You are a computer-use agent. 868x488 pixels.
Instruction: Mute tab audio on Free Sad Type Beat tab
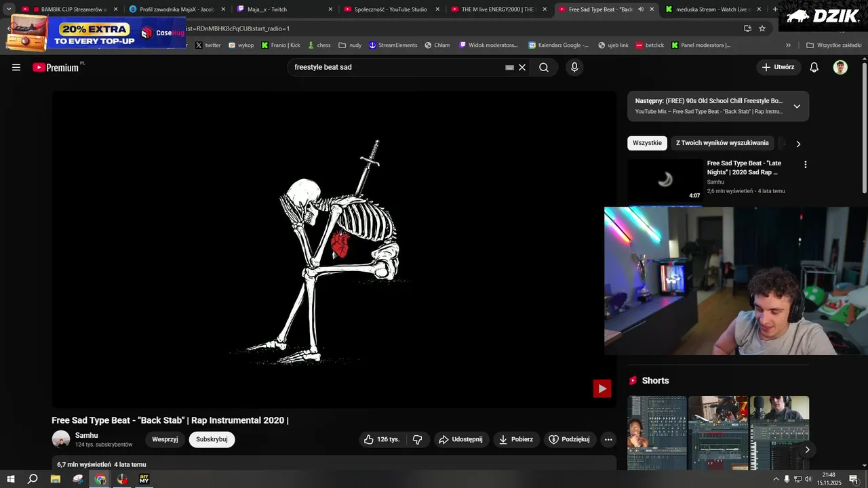(641, 9)
